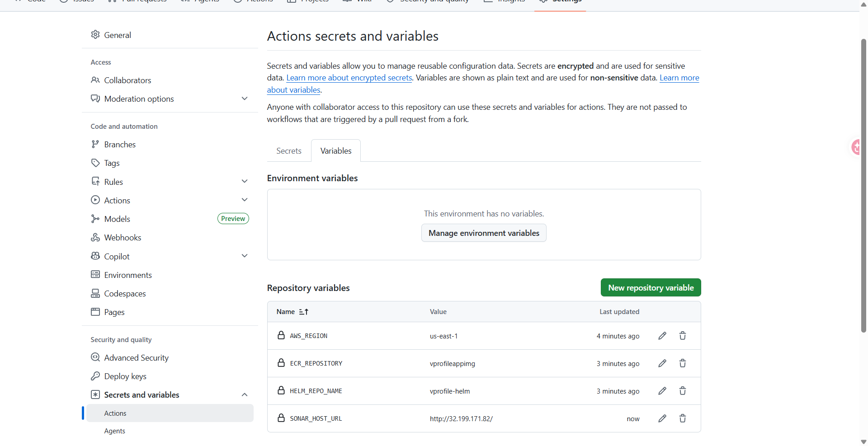Click the Moderation options comment icon
Viewport: 868px width, 446px height.
point(95,99)
